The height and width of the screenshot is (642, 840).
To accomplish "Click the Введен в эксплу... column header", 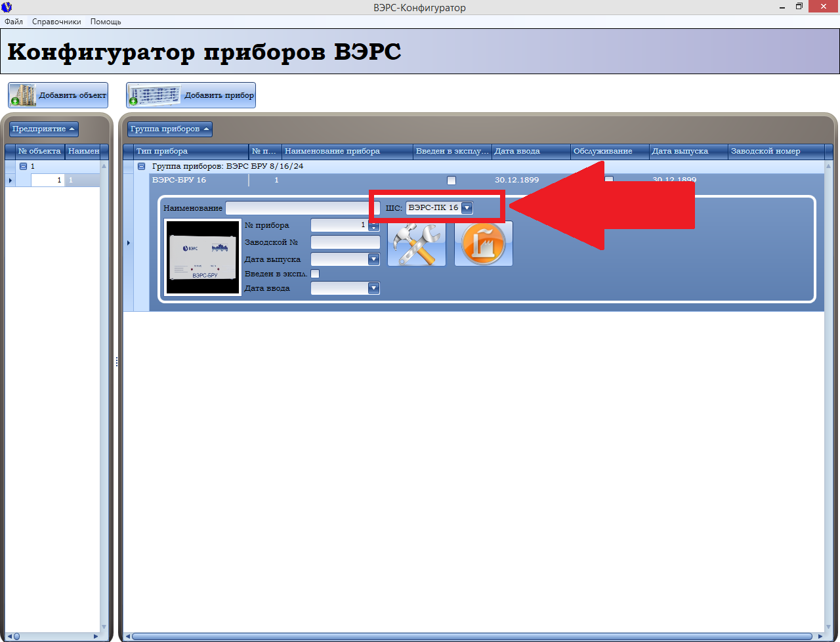I will [452, 151].
